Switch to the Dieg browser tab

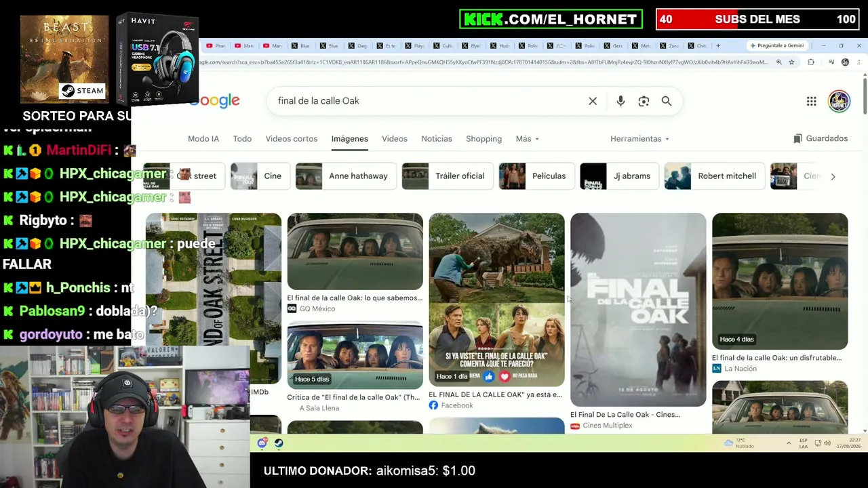[358, 45]
